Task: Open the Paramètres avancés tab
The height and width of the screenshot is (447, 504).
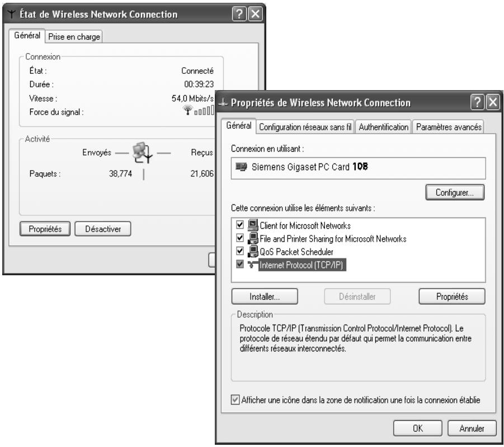Action: tap(449, 127)
